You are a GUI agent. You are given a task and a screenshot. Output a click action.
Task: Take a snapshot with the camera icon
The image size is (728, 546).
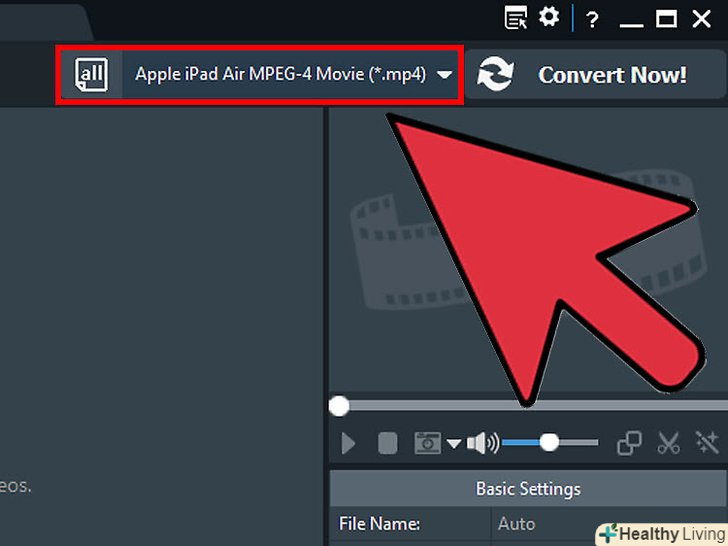pyautogui.click(x=427, y=443)
